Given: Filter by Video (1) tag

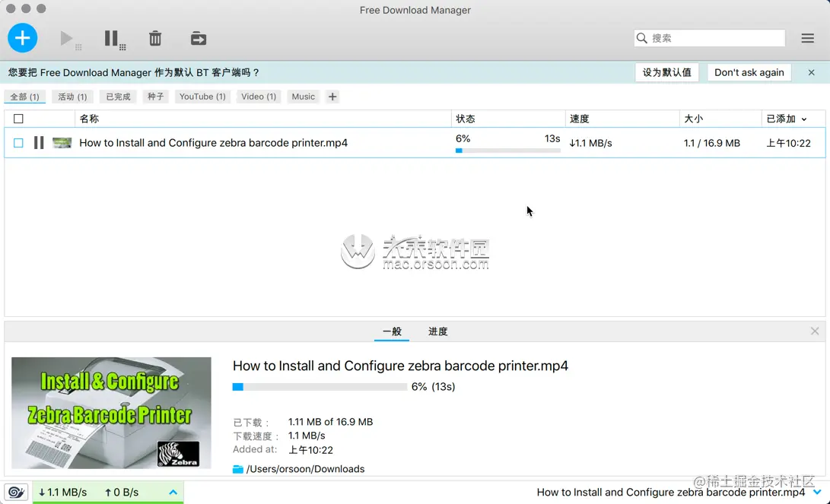Looking at the screenshot, I should [x=259, y=97].
